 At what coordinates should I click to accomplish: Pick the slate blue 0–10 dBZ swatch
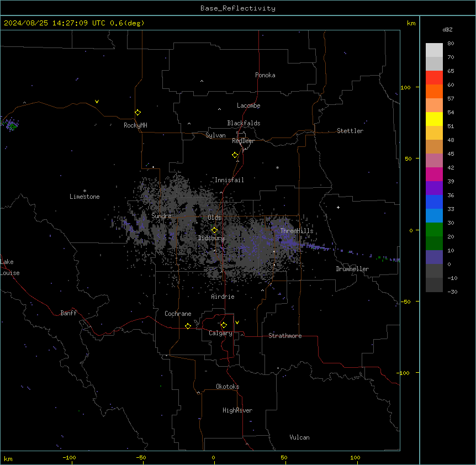pyautogui.click(x=434, y=257)
